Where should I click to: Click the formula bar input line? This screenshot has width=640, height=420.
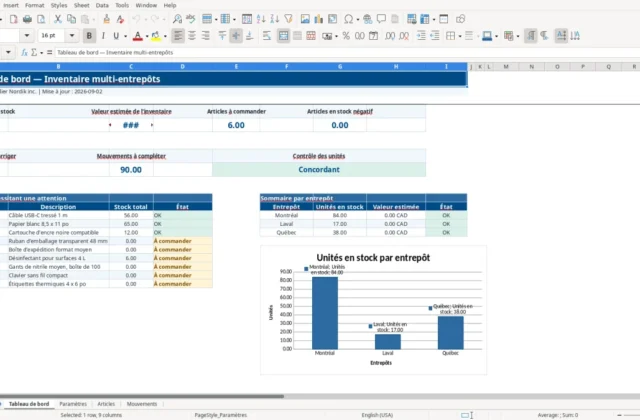tap(347, 52)
